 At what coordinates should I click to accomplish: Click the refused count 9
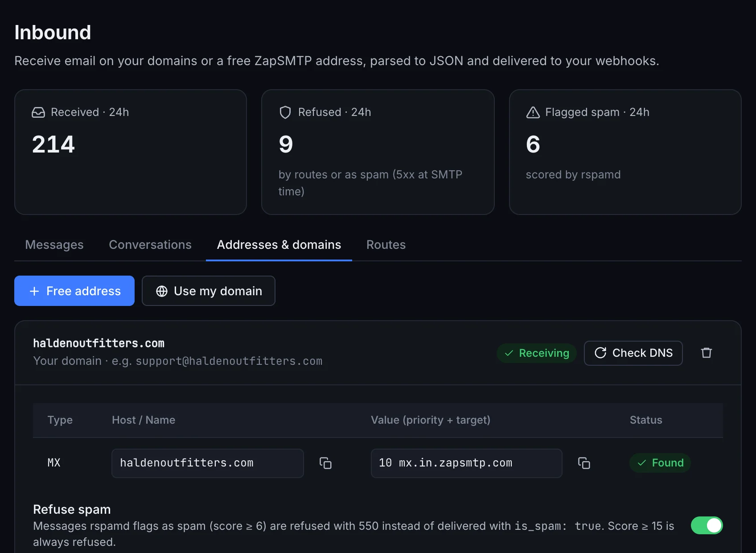click(286, 144)
